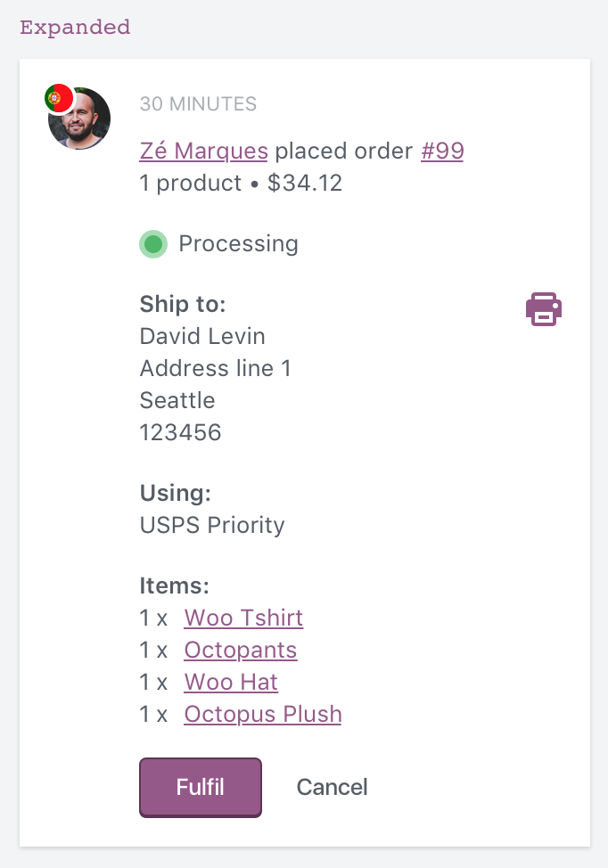
Task: Click the Fulfil button
Action: click(200, 787)
